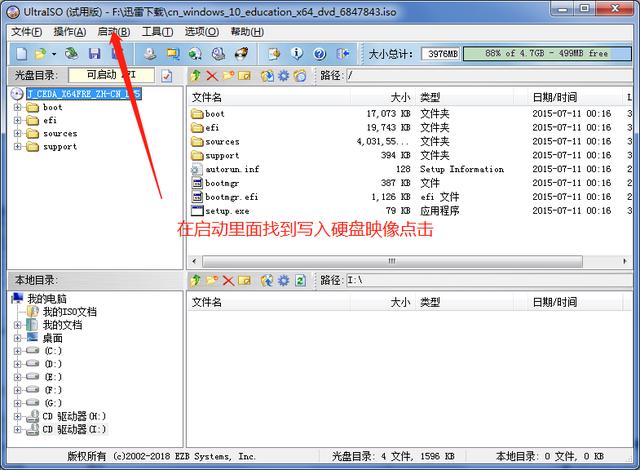Viewport: 640px width, 470px height.
Task: Select 我的ISO文档 in local tree
Action: pos(70,312)
